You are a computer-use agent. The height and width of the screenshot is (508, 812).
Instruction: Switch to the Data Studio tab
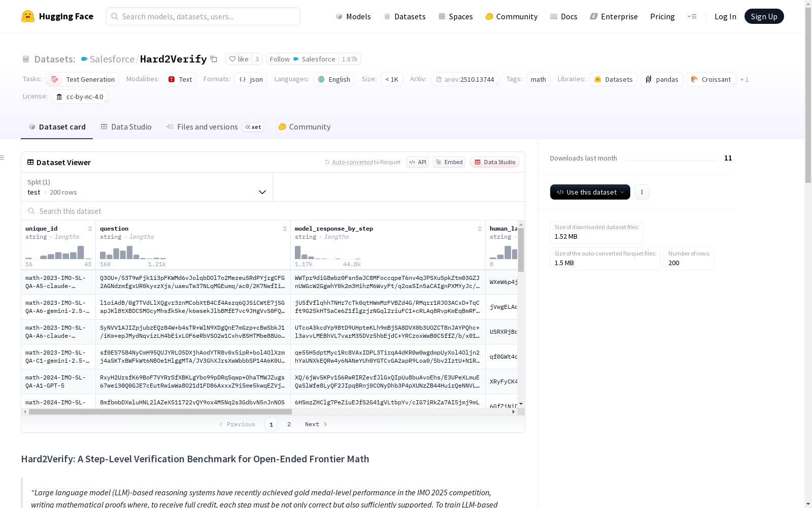126,127
